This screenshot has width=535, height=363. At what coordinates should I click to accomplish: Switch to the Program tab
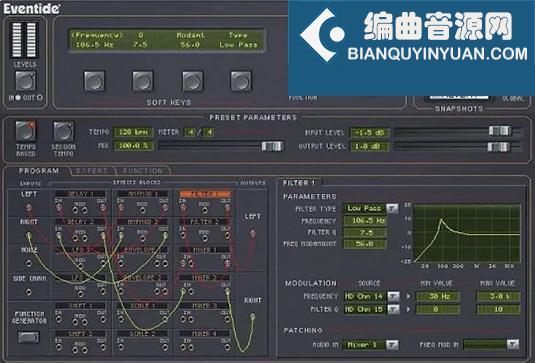(39, 171)
